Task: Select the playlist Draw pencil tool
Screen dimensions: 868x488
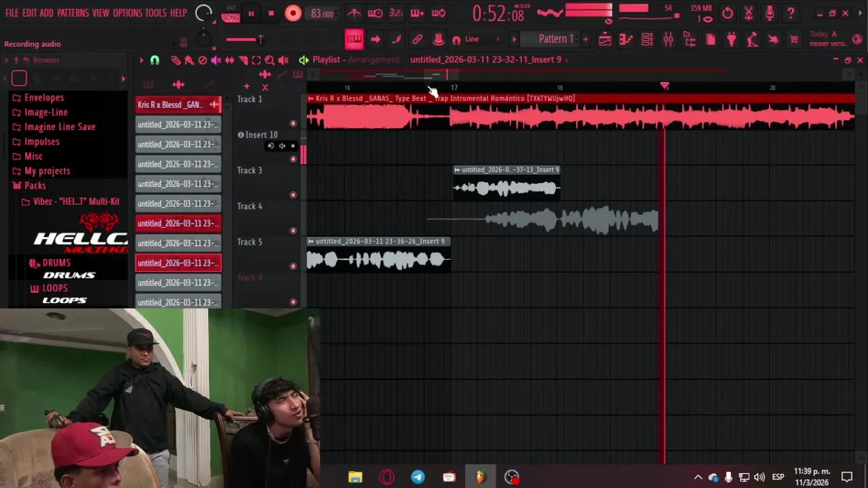Action: 176,60
